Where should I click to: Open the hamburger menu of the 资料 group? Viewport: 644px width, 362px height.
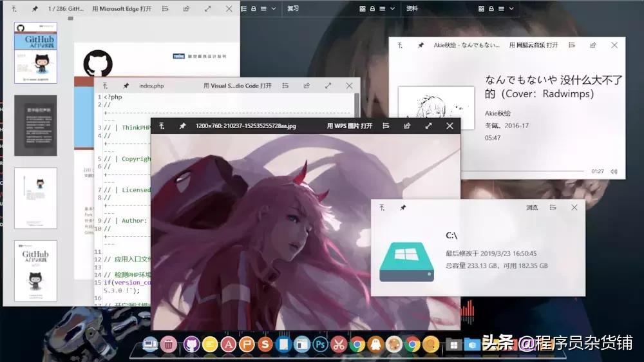coord(502,8)
